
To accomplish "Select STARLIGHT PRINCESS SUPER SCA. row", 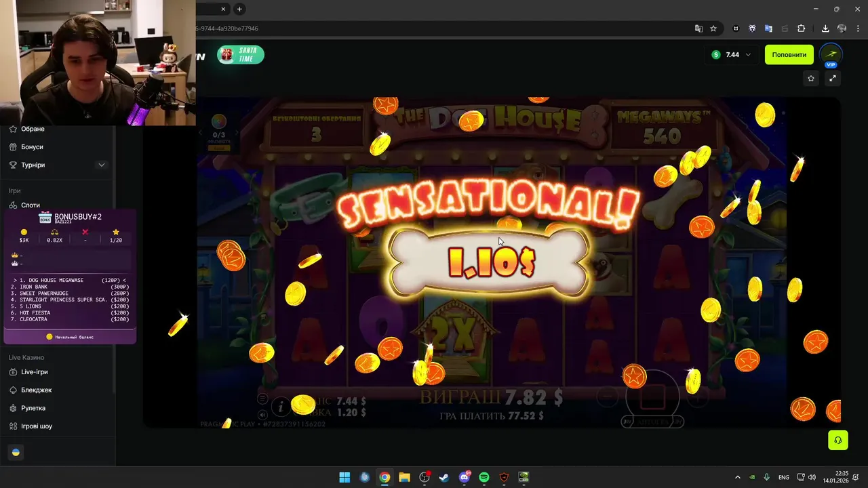I will point(70,300).
